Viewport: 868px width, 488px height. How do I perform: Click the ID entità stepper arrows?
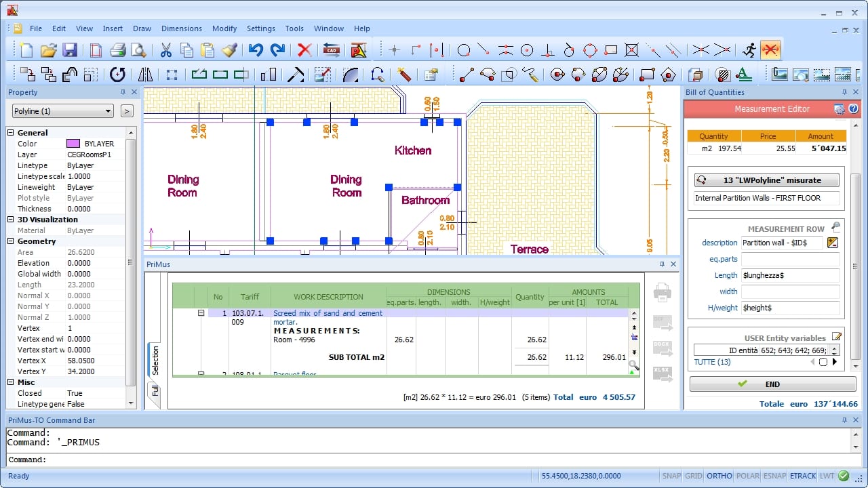pos(835,350)
